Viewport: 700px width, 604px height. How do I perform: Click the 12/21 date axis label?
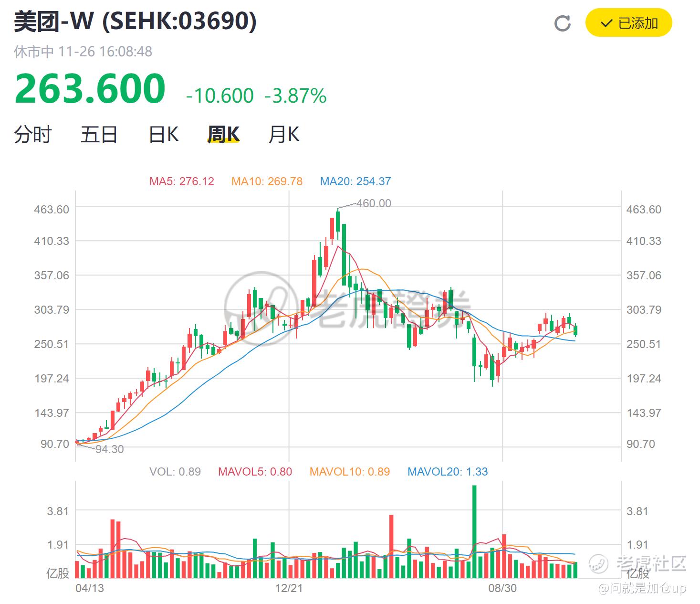(x=289, y=588)
